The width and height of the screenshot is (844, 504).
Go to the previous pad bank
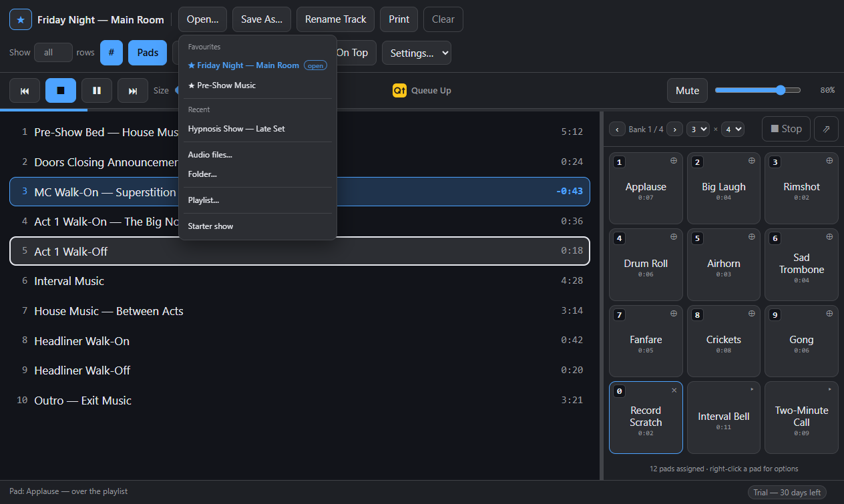point(617,129)
